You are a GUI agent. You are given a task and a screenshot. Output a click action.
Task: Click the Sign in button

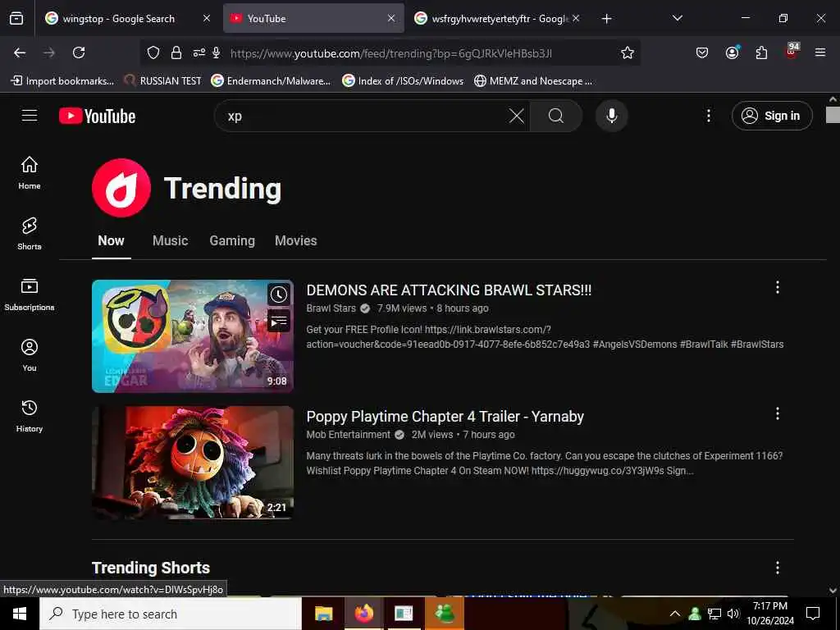(x=771, y=116)
